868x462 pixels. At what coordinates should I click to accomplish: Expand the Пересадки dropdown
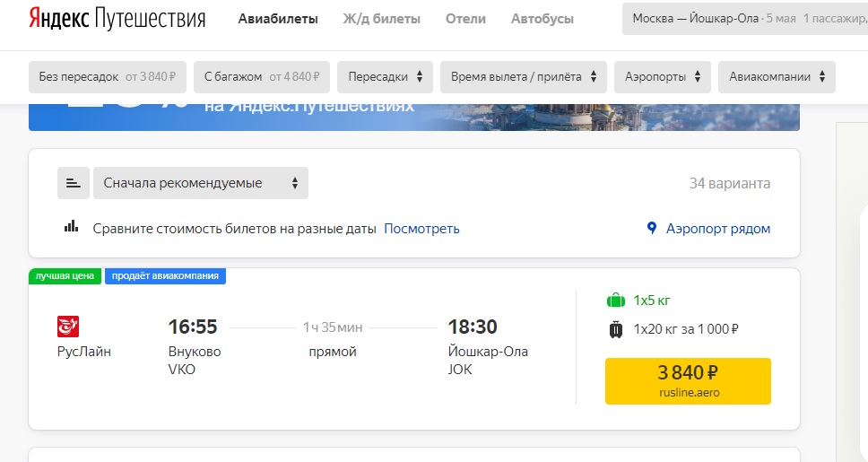[385, 77]
